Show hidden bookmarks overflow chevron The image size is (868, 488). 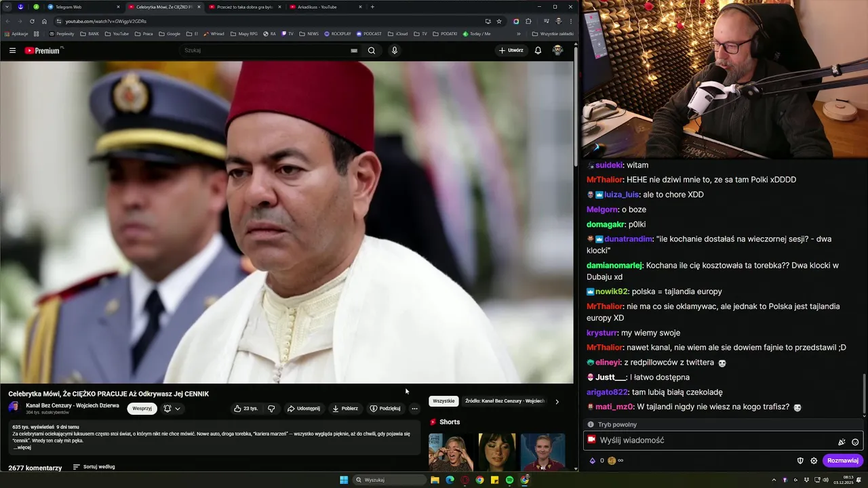(x=519, y=33)
